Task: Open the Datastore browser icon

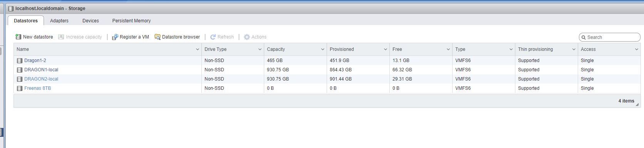Action: coord(157,37)
